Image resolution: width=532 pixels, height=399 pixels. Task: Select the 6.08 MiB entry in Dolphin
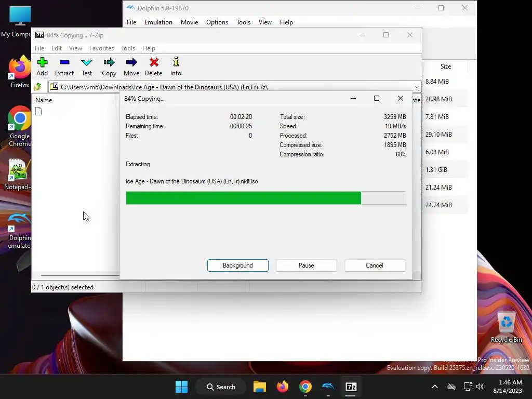[437, 152]
